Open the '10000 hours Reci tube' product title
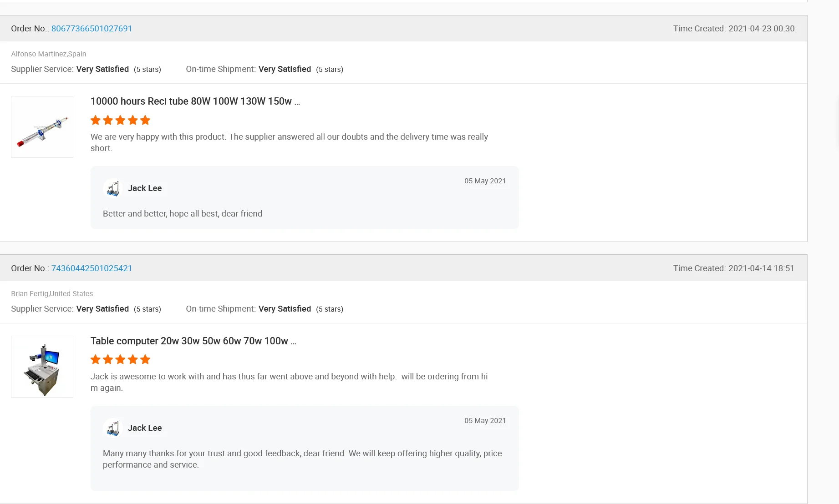The width and height of the screenshot is (839, 504). (x=195, y=101)
